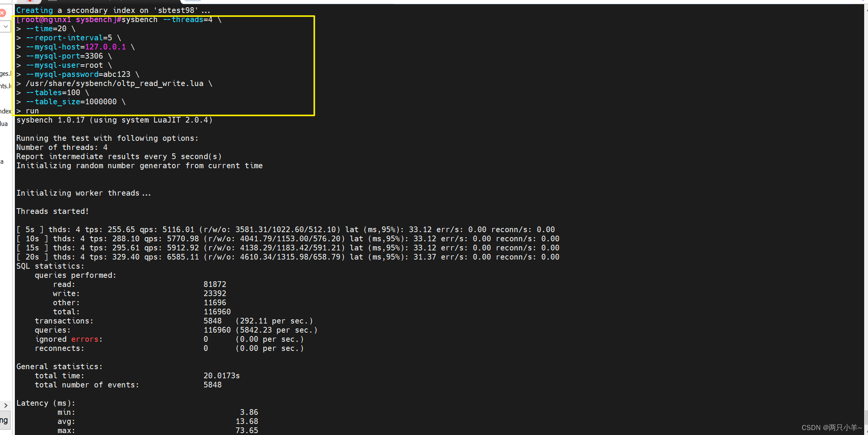Viewport: 868px width, 435px height.
Task: Click the '127.0.0.1' host address
Action: coord(105,47)
